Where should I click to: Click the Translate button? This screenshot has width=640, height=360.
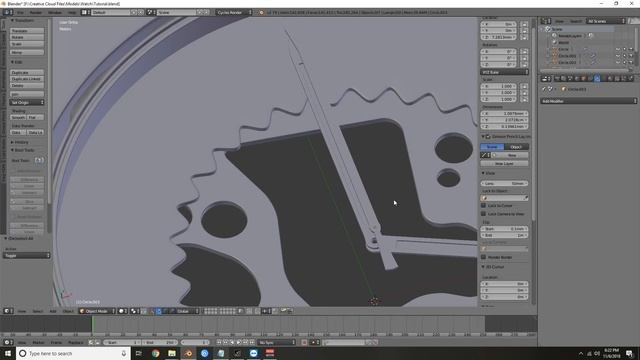coord(27,31)
